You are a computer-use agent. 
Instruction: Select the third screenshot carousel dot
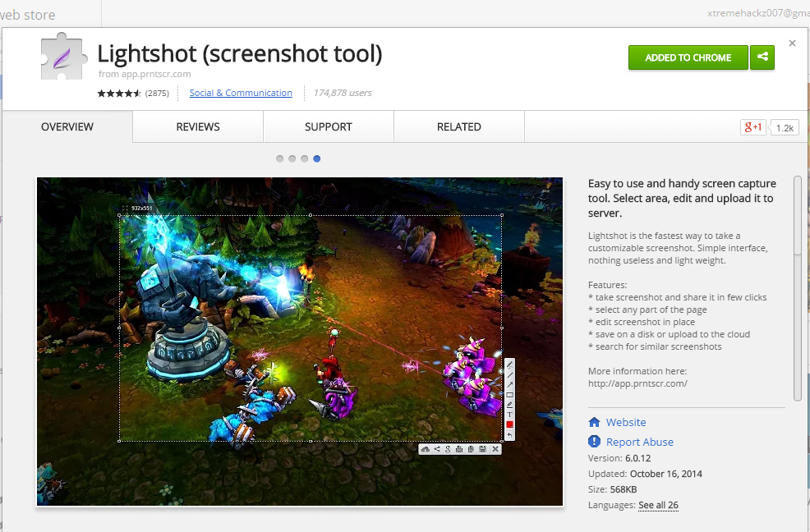coord(304,158)
